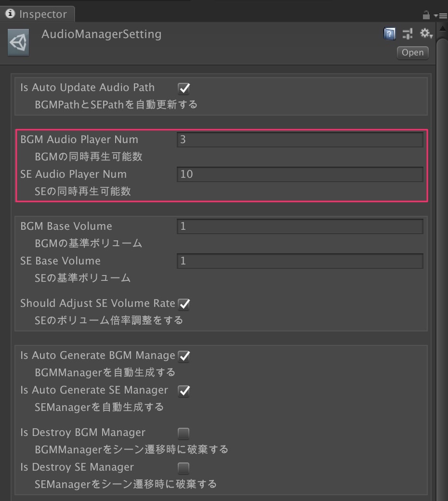Screen dimensions: 448x501
Task: Click the scrollbar up arrow
Action: coord(443,29)
